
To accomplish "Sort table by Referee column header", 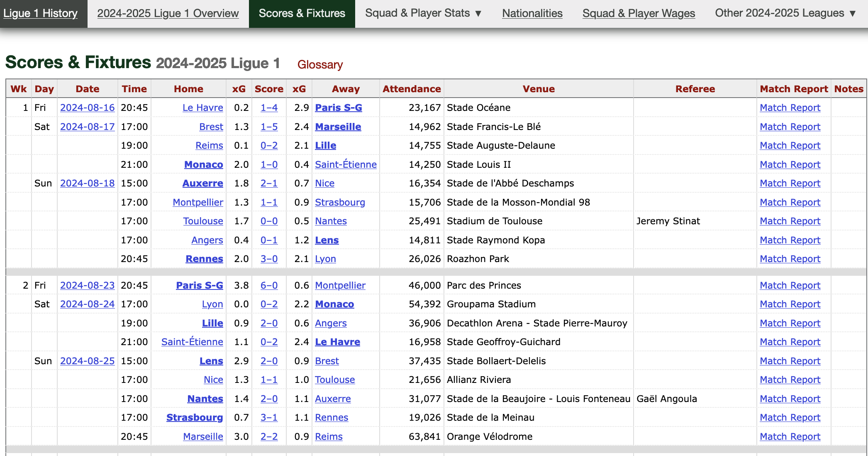I will [695, 89].
